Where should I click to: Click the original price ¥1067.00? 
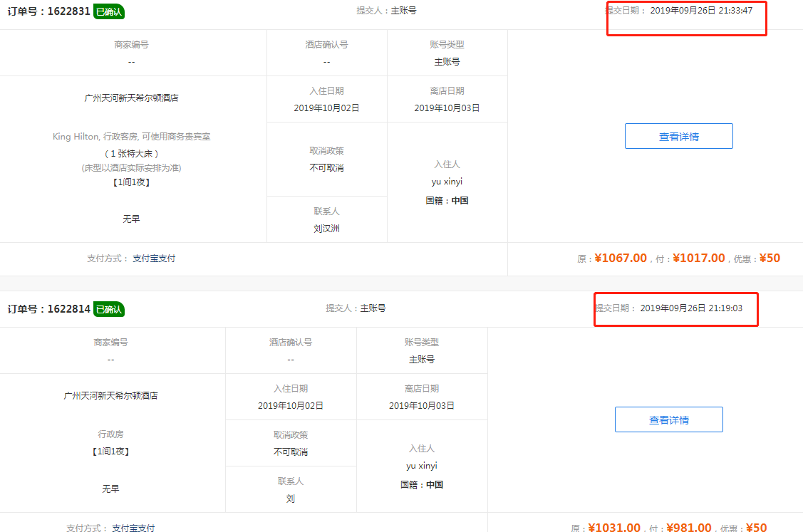(621, 259)
